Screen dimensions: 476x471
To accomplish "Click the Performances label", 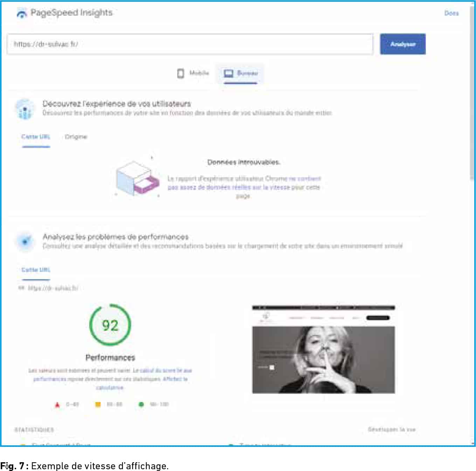I will pos(110,358).
